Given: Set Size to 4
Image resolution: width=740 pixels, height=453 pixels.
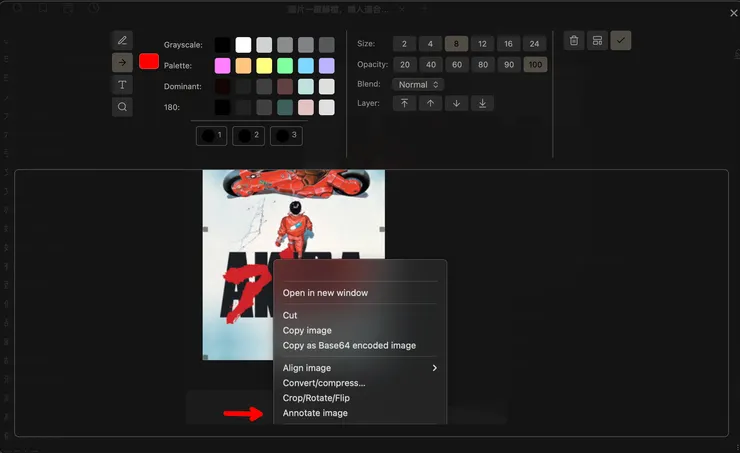Looking at the screenshot, I should click(x=430, y=44).
